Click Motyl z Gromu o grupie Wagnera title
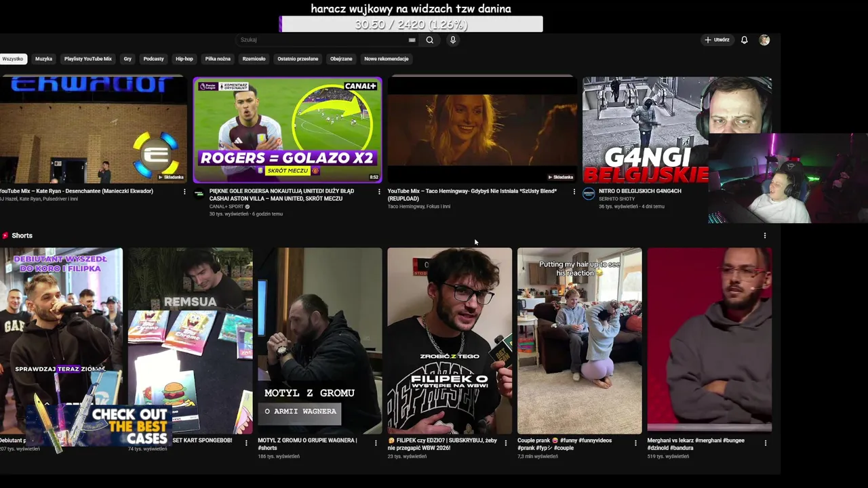The width and height of the screenshot is (868, 488). point(307,444)
